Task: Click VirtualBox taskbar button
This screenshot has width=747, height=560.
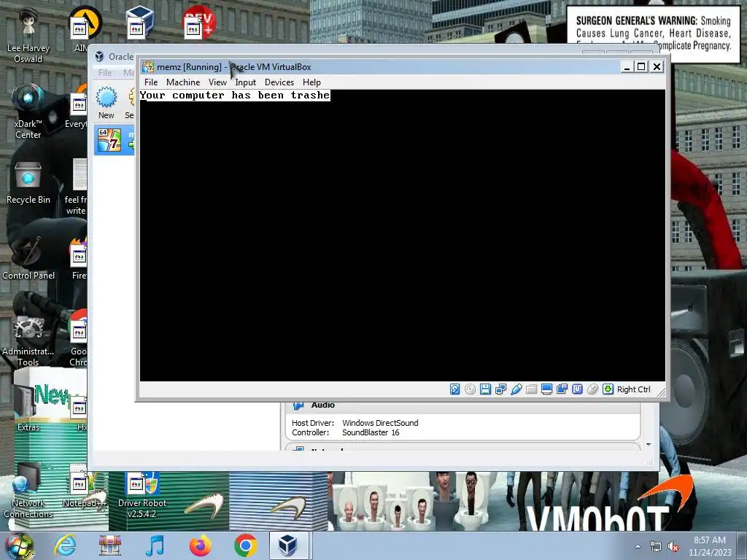Action: [x=289, y=545]
